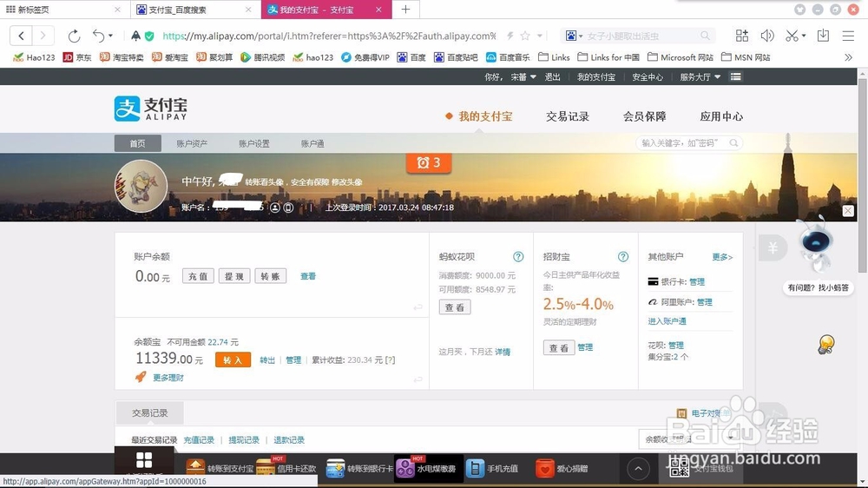Screen dimensions: 868x488
Task: Click the light bulb tip icon
Action: click(826, 345)
